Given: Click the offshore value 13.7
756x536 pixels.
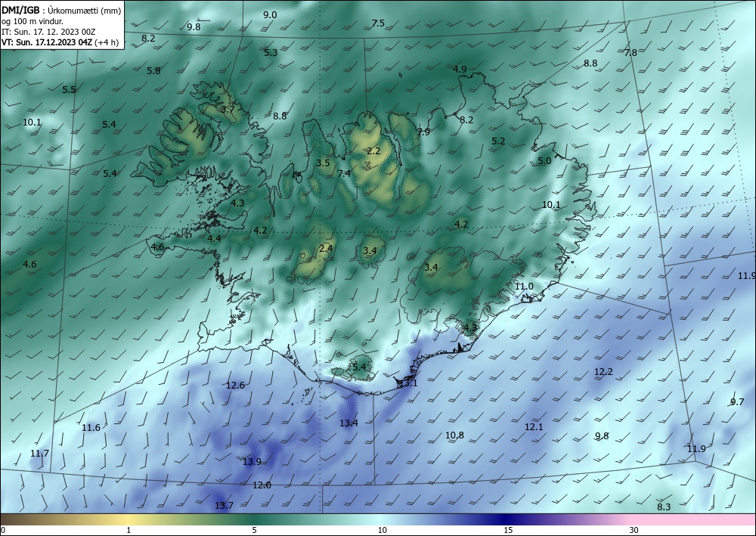Looking at the screenshot, I should click(x=224, y=506).
